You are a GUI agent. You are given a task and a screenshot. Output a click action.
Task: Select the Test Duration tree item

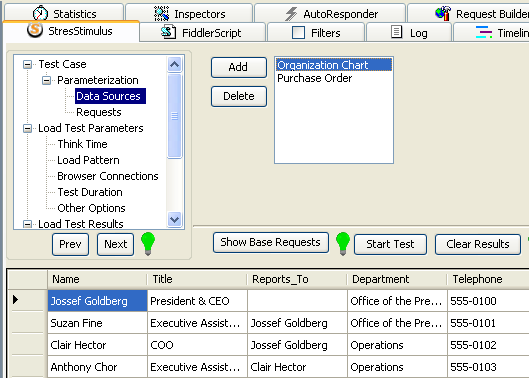point(90,192)
